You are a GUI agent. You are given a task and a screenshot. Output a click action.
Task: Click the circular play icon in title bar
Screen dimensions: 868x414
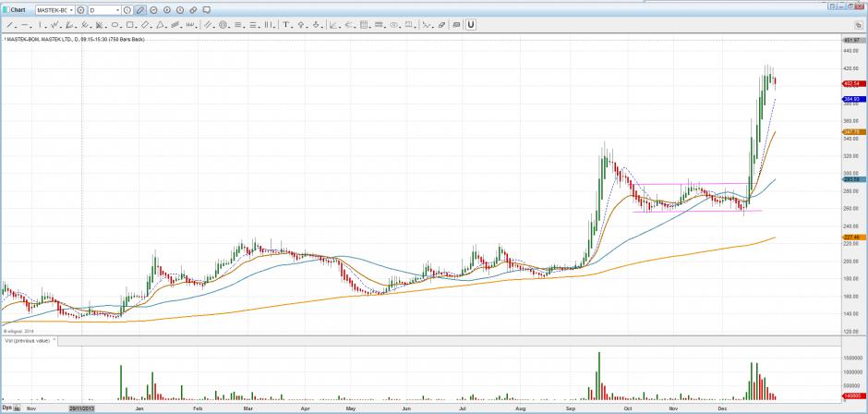click(166, 10)
